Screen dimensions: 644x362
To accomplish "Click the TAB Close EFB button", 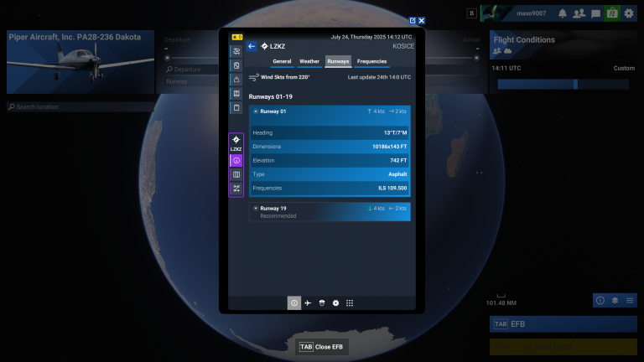I will tap(322, 347).
